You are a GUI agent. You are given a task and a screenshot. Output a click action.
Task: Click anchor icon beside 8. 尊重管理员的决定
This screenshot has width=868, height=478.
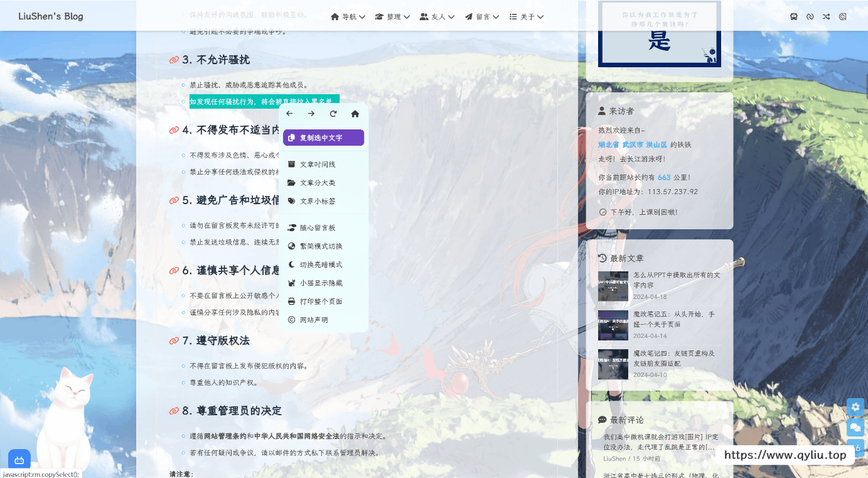174,411
